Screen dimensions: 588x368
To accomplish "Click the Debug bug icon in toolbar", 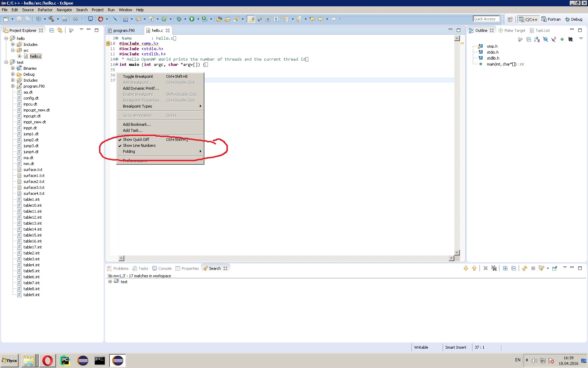I will point(179,19).
